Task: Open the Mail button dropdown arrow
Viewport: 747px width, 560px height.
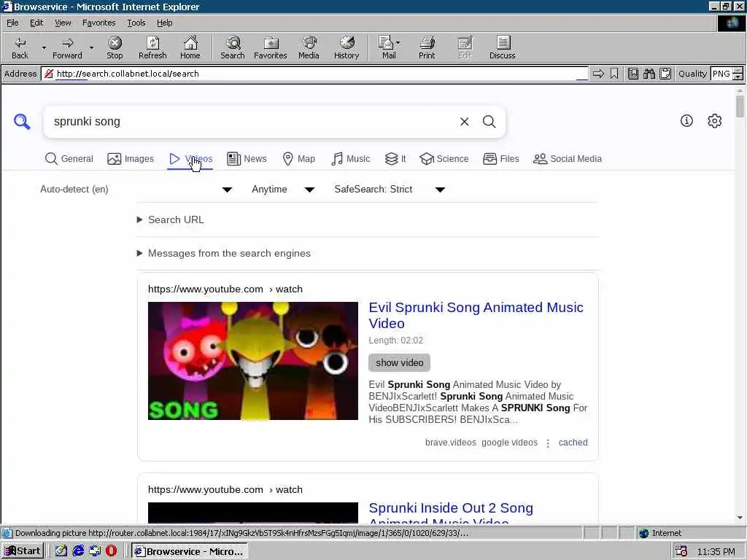Action: click(x=398, y=43)
